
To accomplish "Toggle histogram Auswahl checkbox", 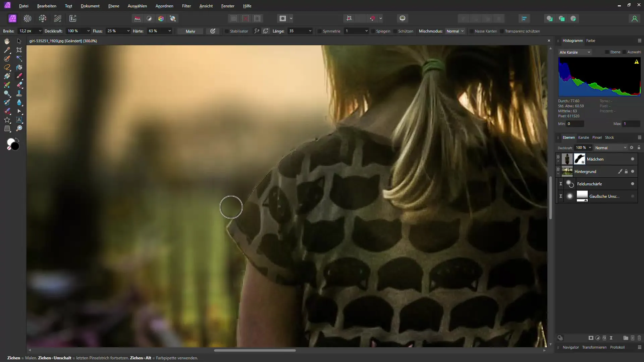I will (x=624, y=52).
